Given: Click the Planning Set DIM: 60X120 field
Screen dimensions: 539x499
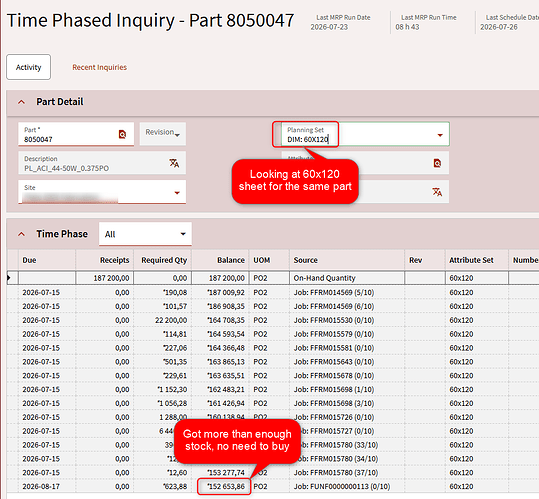Looking at the screenshot, I should pos(365,134).
